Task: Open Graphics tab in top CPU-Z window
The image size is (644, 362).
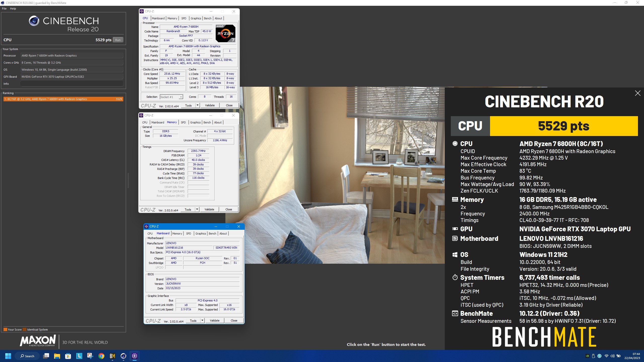Action: (196, 18)
